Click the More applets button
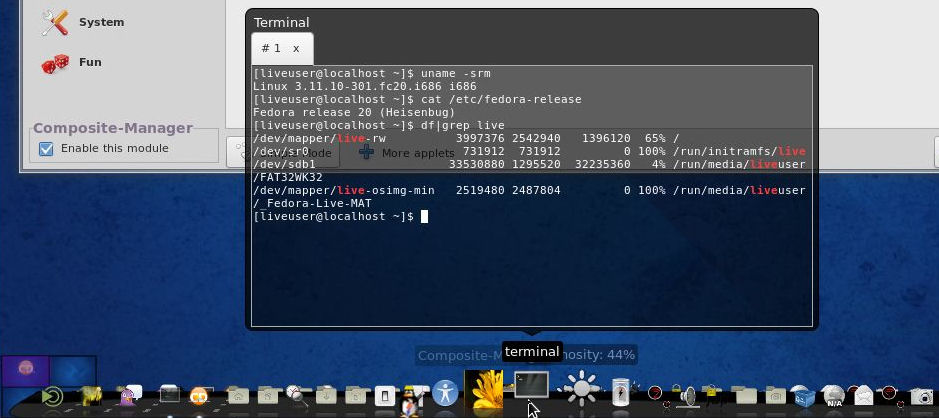This screenshot has width=939, height=418. pyautogui.click(x=407, y=153)
